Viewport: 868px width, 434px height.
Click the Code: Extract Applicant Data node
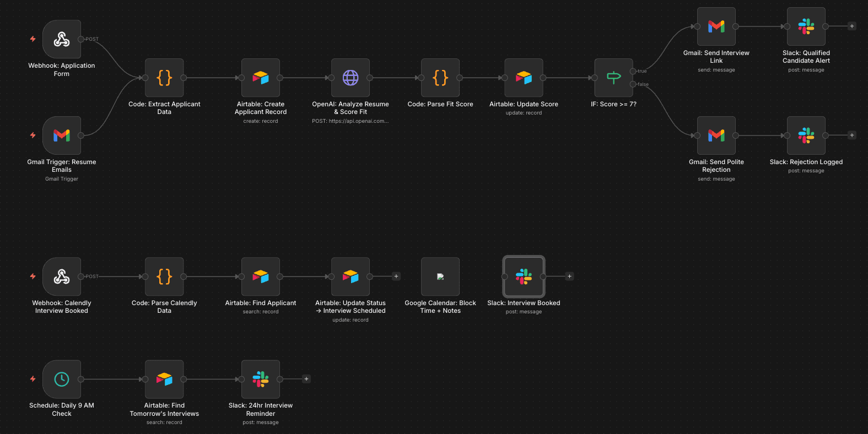[164, 78]
